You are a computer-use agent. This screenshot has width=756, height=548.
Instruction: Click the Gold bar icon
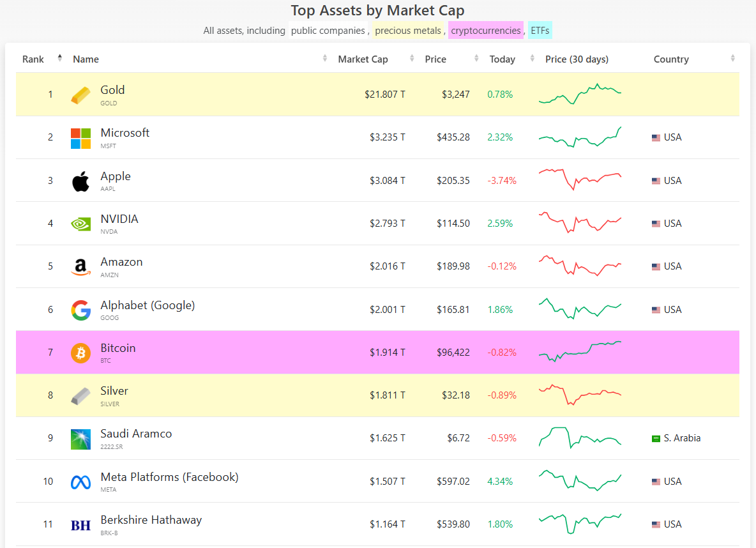pos(80,95)
